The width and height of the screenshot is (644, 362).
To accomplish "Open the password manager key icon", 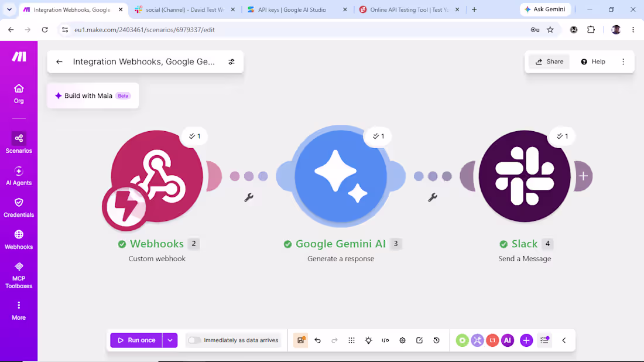I will [535, 30].
